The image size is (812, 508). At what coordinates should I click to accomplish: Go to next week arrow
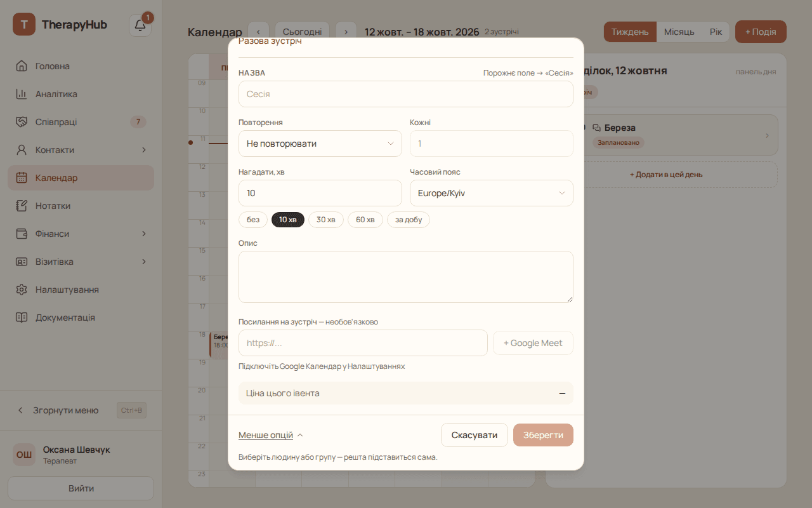point(346,32)
